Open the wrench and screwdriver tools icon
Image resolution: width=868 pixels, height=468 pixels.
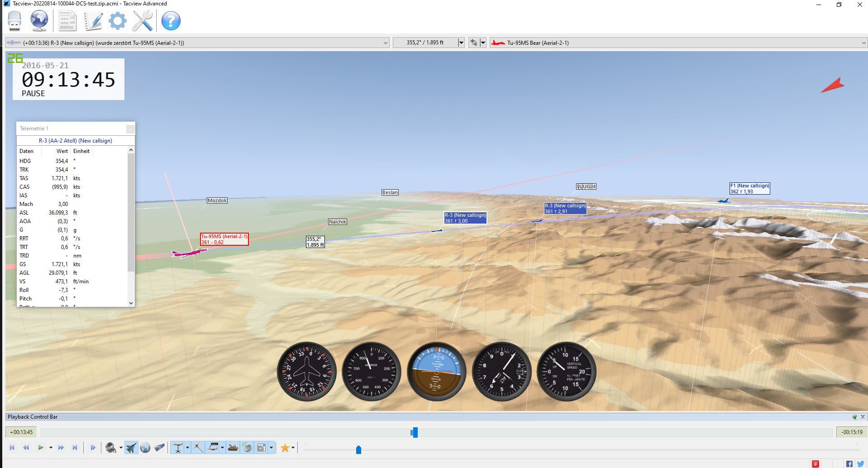pos(143,21)
